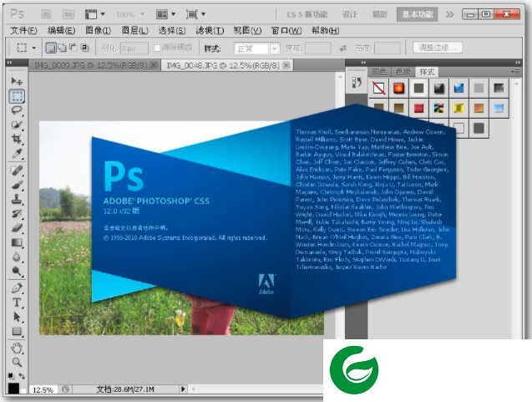Choose Add to Selection mode

tap(62, 48)
